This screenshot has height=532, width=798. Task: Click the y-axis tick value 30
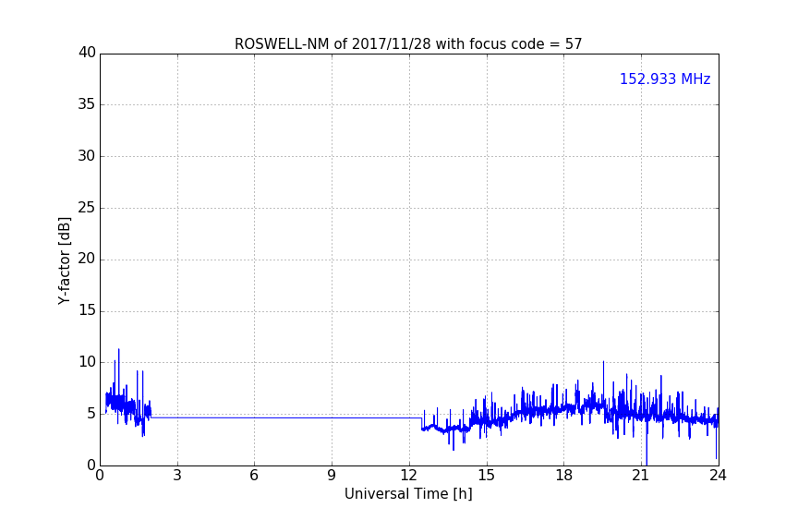(x=87, y=156)
